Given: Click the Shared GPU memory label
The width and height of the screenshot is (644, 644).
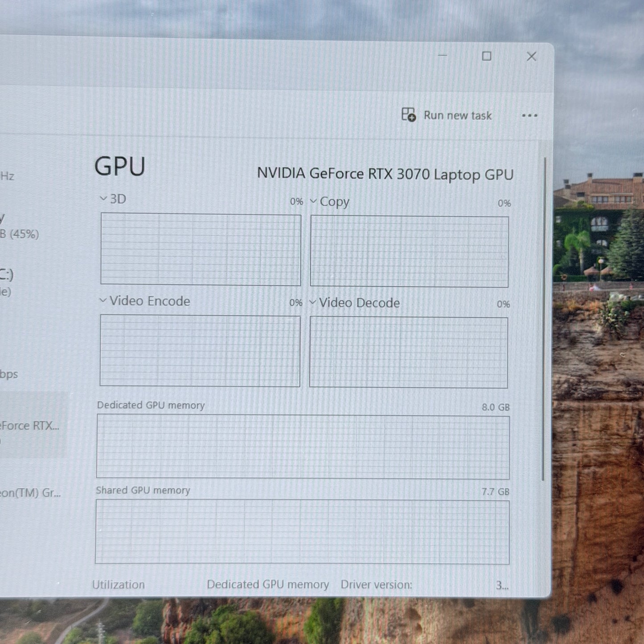Looking at the screenshot, I should point(143,490).
